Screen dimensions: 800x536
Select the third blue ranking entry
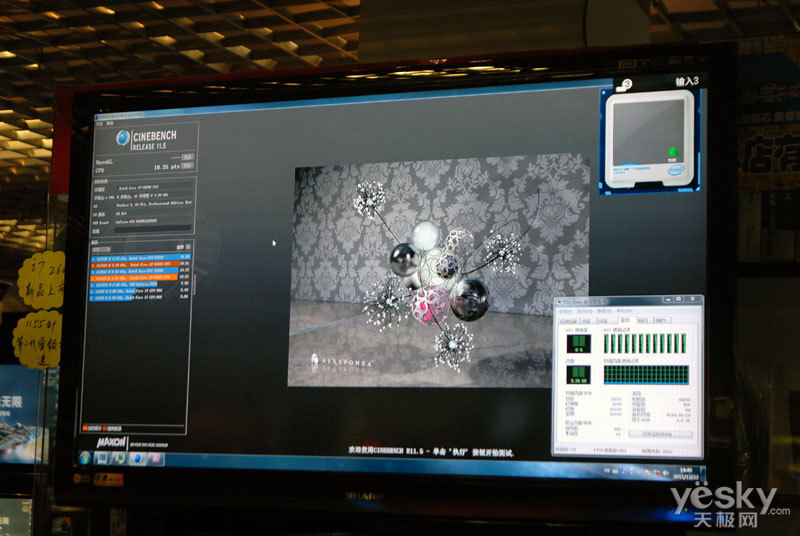pyautogui.click(x=140, y=271)
